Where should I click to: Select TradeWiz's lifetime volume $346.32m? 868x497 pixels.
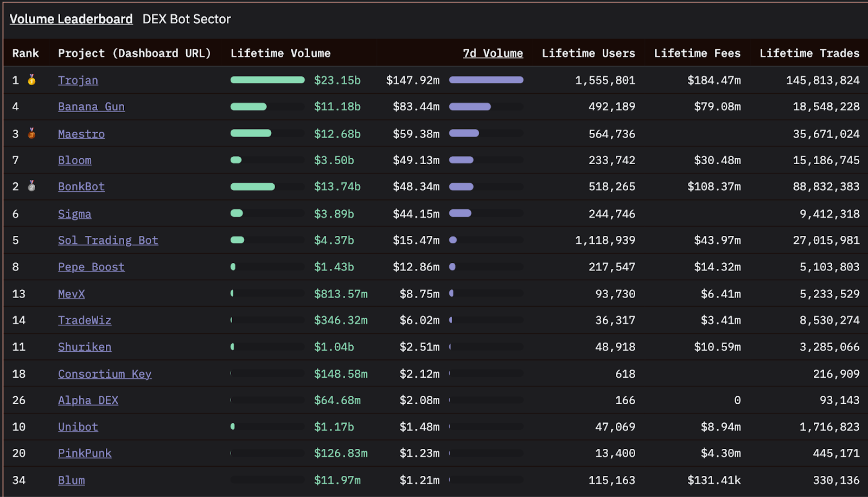(341, 320)
